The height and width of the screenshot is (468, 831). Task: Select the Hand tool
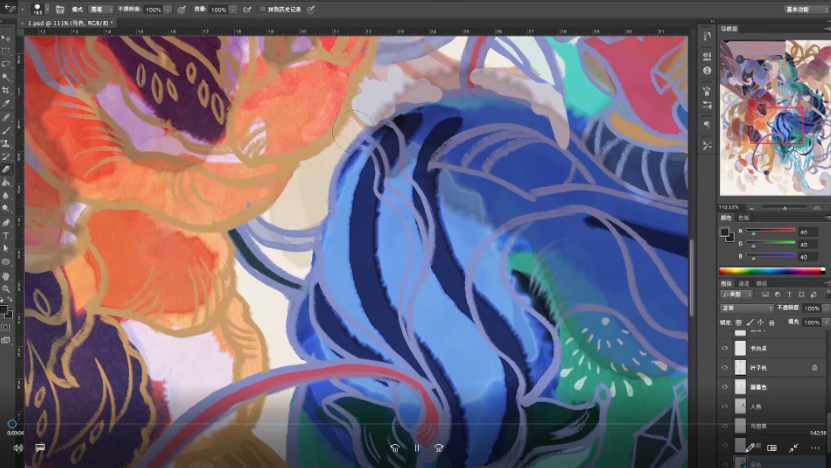6,276
